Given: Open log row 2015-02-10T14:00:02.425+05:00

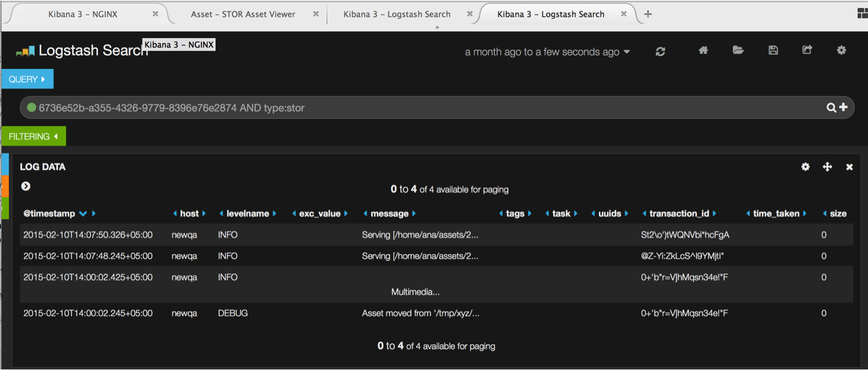Looking at the screenshot, I should point(436,284).
